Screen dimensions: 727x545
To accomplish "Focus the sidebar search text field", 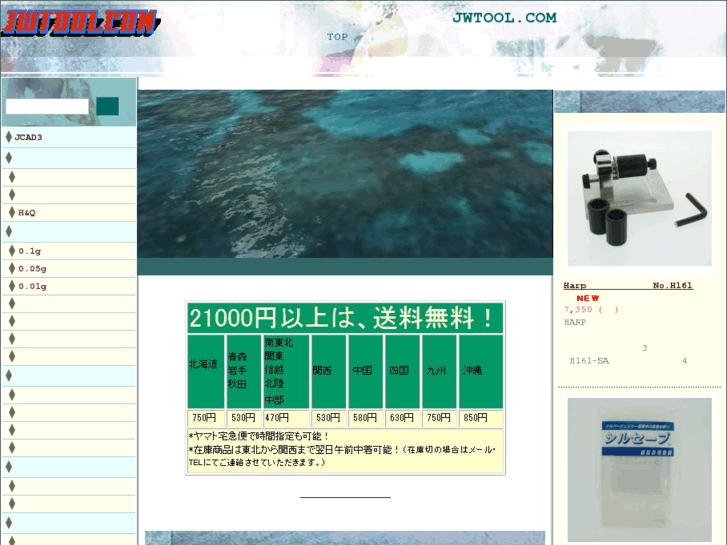I will 47,106.
